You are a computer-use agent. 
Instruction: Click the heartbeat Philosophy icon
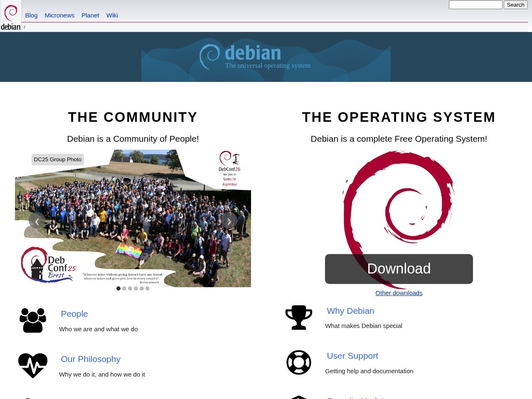33,365
